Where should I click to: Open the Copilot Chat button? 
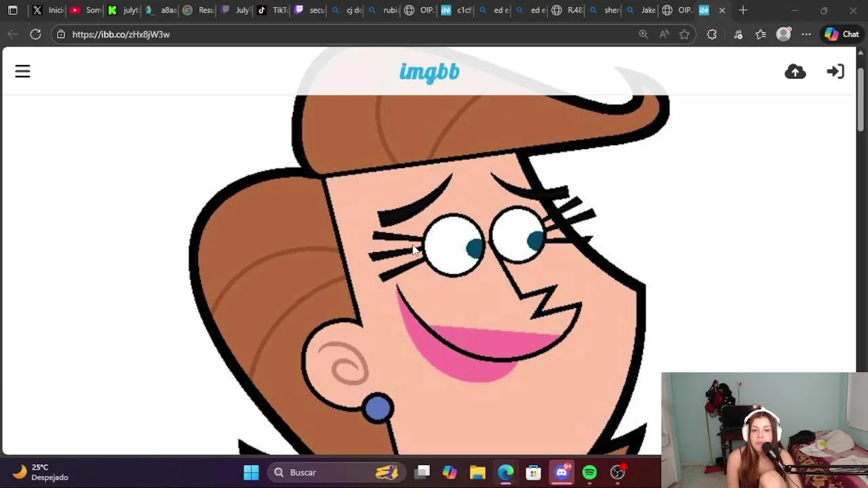(842, 34)
